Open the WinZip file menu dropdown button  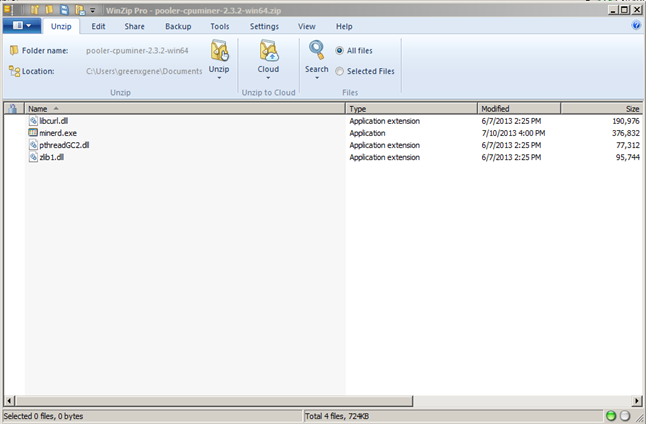tap(22, 26)
